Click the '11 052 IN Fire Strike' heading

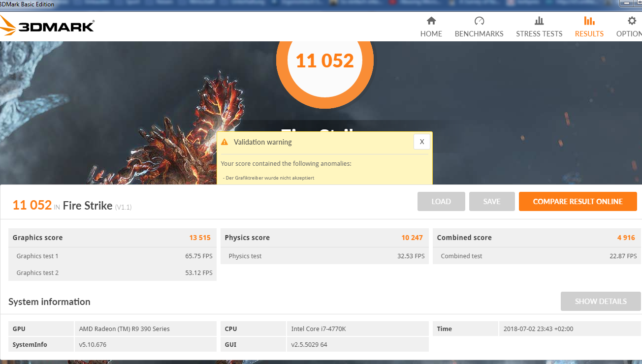point(72,206)
